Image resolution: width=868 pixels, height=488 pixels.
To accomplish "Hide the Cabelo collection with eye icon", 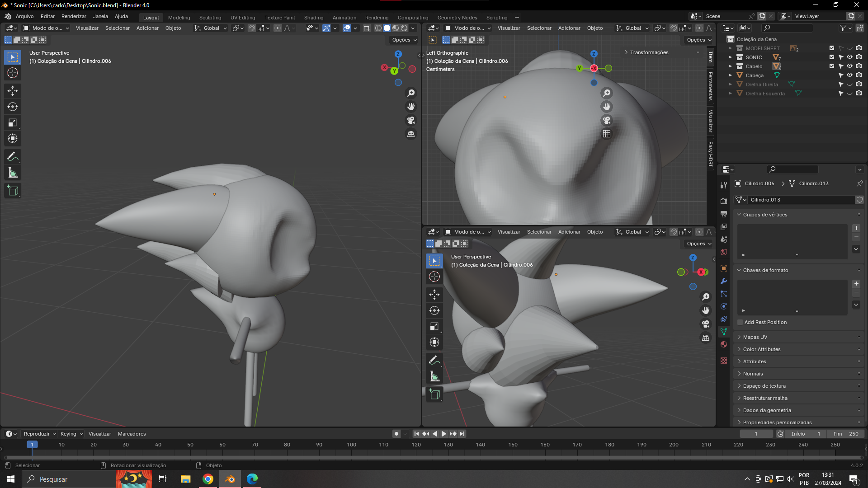I will (849, 66).
